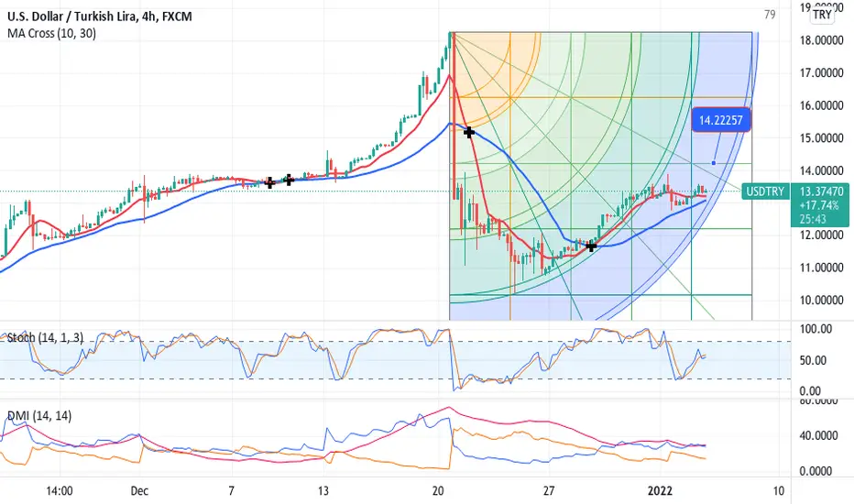Click the 40.0000 level on DMI scale
This screenshot has width=854, height=504.
click(x=817, y=436)
